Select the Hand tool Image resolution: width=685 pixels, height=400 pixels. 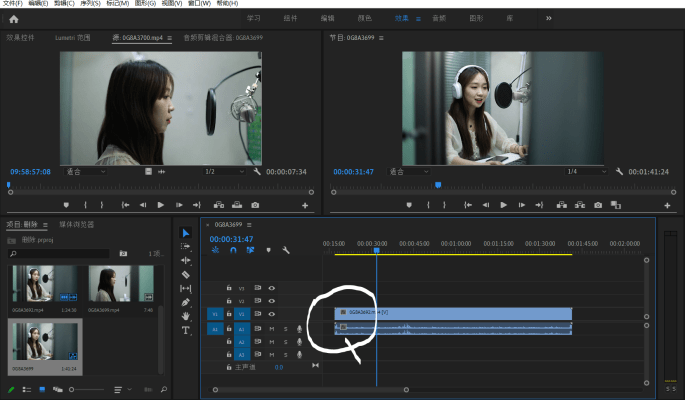pyautogui.click(x=185, y=316)
